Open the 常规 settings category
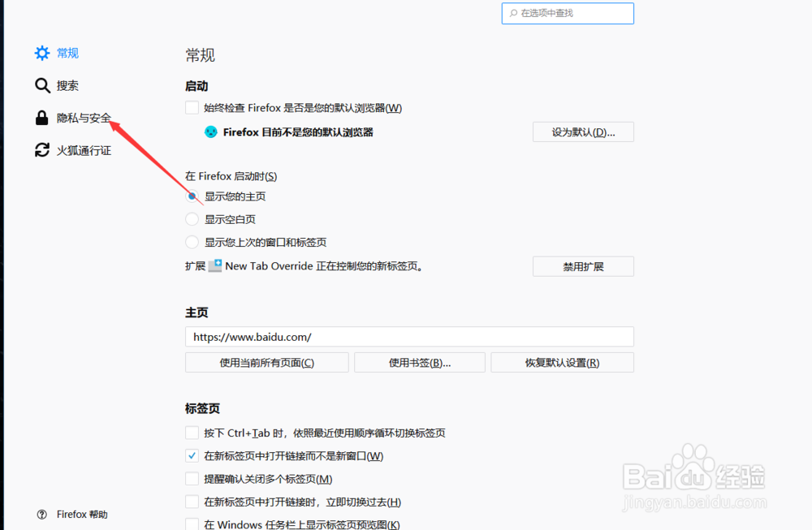This screenshot has width=812, height=530. [57, 53]
